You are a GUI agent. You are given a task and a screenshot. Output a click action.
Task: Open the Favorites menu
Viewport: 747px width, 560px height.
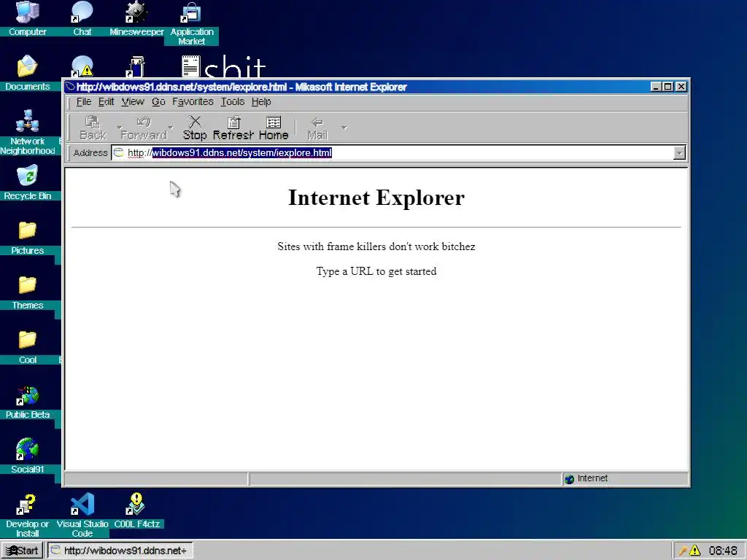tap(193, 102)
